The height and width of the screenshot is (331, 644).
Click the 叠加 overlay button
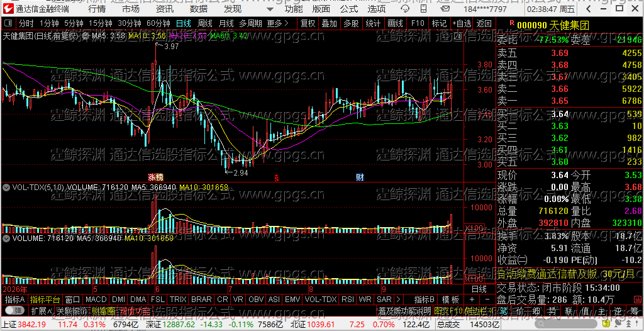(330, 23)
